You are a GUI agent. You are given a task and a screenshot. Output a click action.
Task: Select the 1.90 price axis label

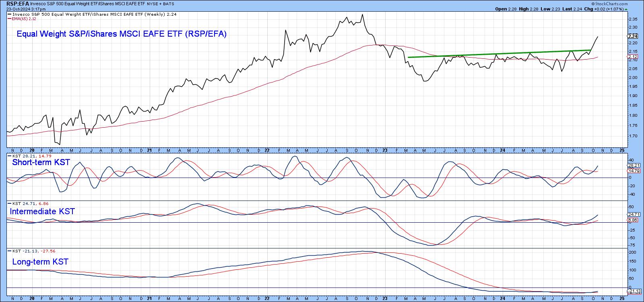(632, 96)
